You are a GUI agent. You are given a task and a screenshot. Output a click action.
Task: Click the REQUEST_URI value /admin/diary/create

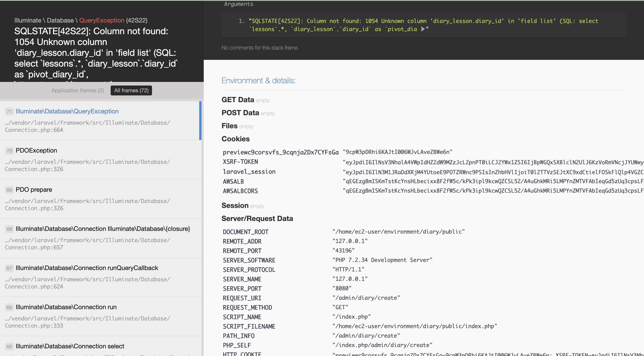coord(366,298)
